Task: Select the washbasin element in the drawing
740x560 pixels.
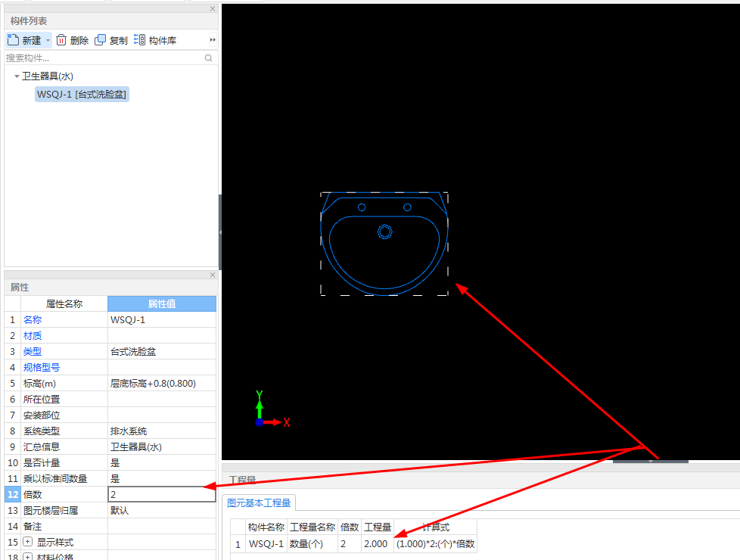Action: (384, 244)
